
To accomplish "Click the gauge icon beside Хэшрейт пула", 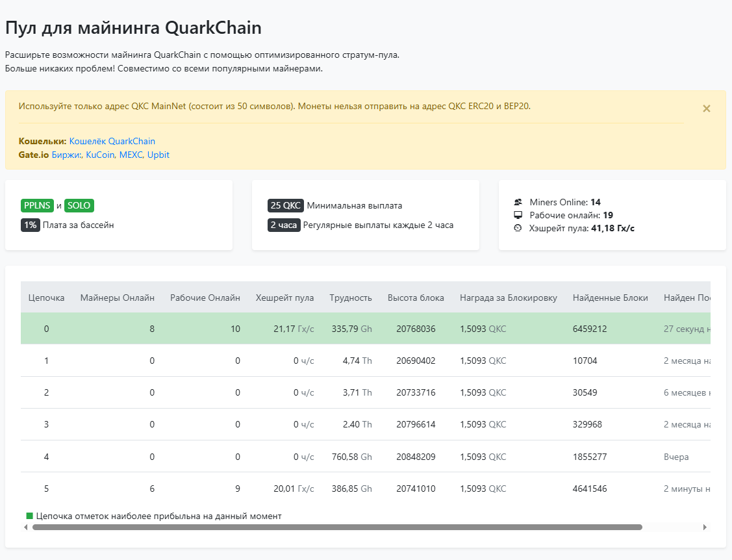I will coord(518,228).
